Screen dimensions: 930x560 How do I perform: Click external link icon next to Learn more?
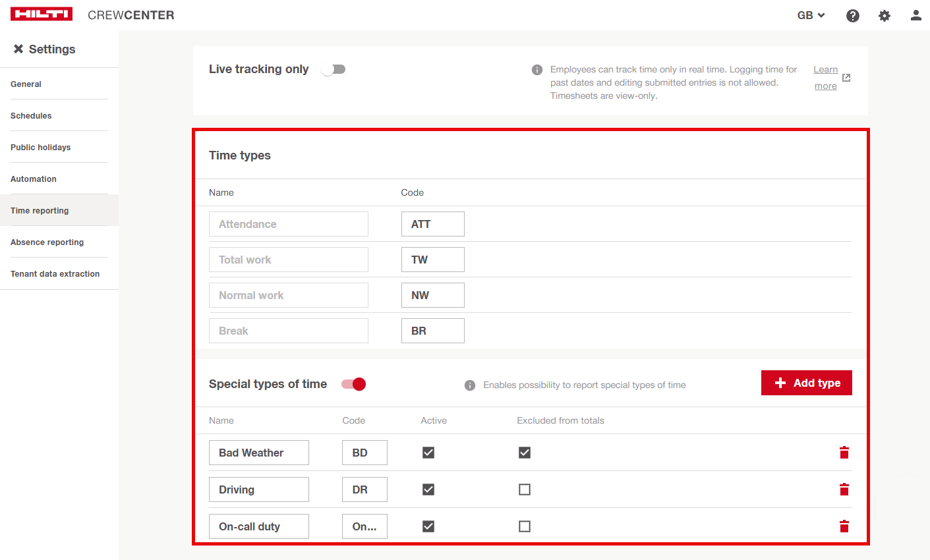(x=846, y=78)
